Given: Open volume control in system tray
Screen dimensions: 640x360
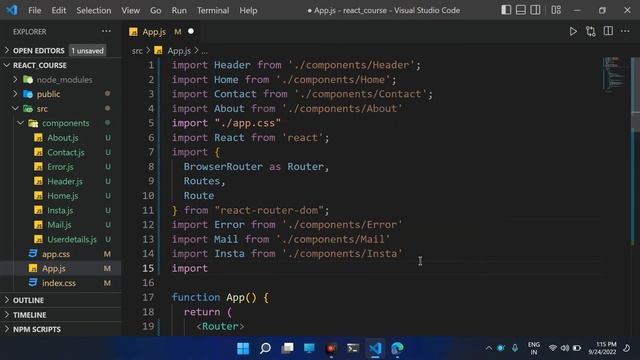Looking at the screenshot, I should coord(565,348).
